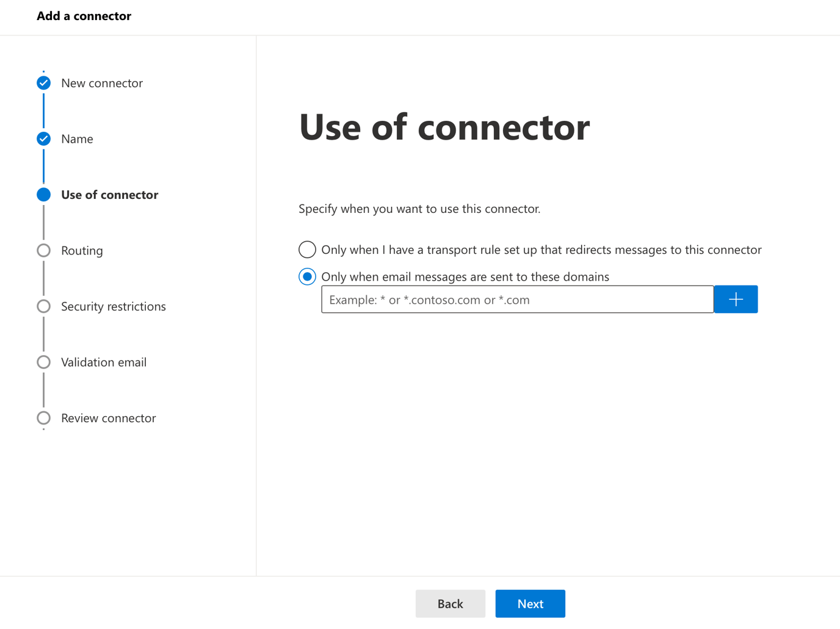Viewport: 840px width, 629px height.
Task: Toggle off the currently selected domains radio button
Action: click(x=307, y=276)
